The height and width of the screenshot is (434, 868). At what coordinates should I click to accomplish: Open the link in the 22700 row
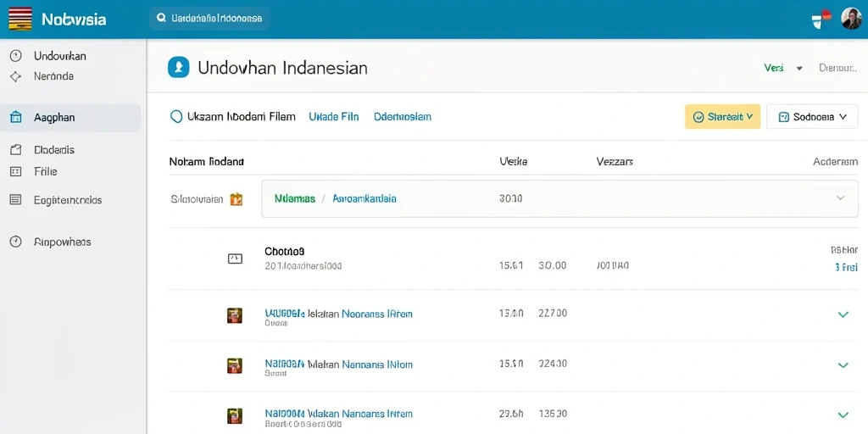point(338,314)
